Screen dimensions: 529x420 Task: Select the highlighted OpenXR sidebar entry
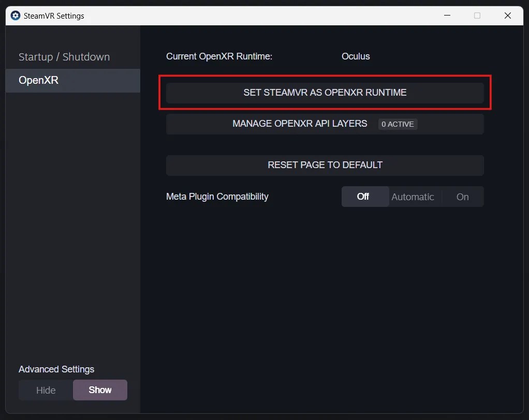(x=38, y=80)
